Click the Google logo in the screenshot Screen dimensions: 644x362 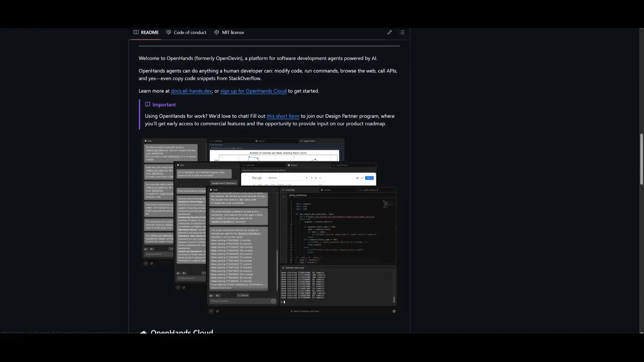click(x=257, y=178)
